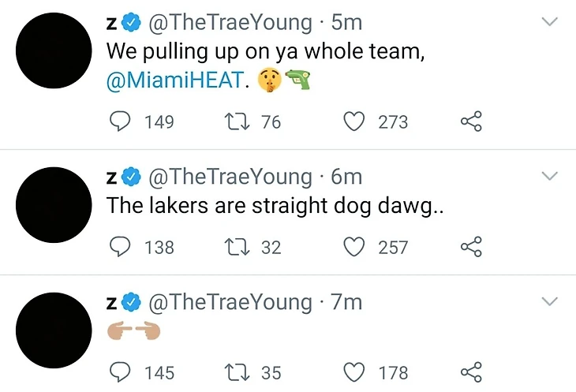This screenshot has height=392, width=576.
Task: Like the 'pulling up on ya whole team' tweet
Action: coord(356,121)
